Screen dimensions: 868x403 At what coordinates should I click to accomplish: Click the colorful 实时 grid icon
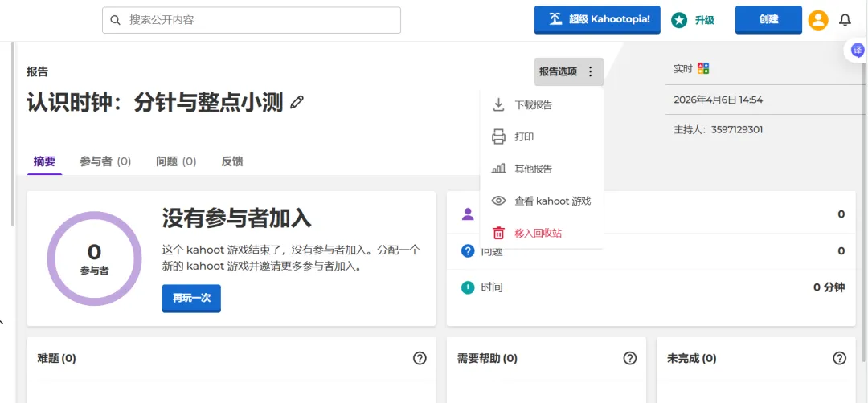pos(703,68)
